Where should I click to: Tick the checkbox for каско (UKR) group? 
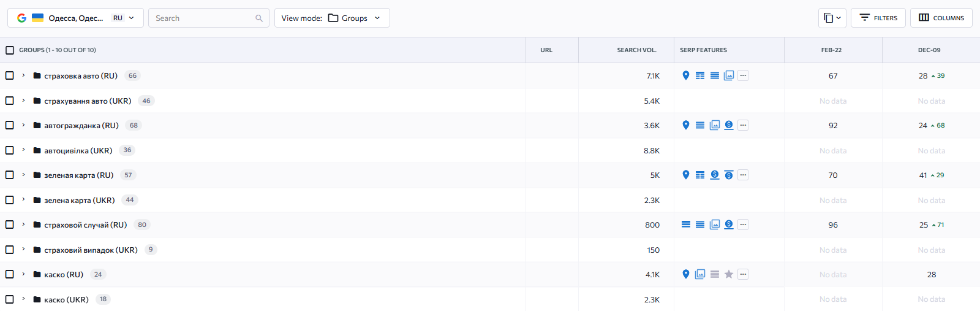[x=10, y=299]
